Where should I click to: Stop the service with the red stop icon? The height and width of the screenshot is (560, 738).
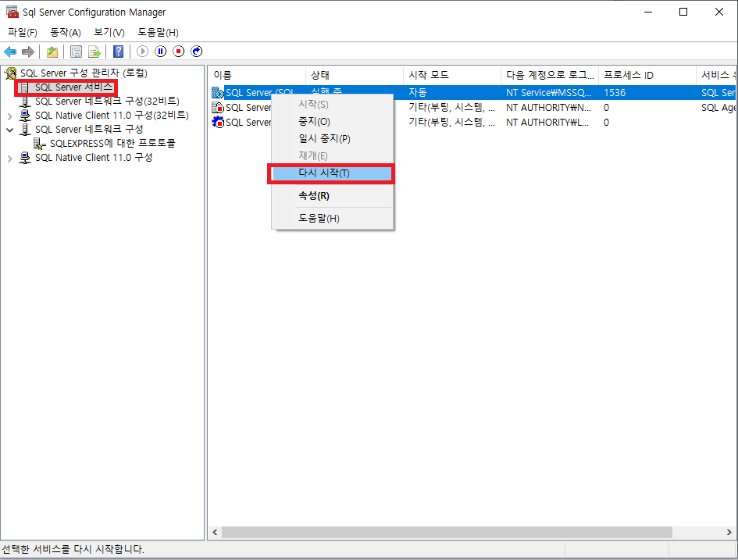pos(178,52)
